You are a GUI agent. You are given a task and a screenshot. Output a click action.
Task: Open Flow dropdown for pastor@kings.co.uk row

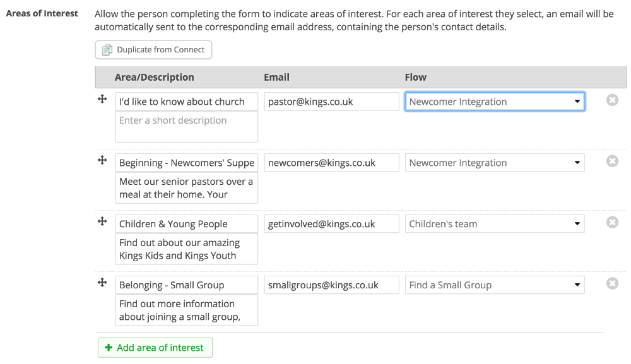tap(495, 102)
